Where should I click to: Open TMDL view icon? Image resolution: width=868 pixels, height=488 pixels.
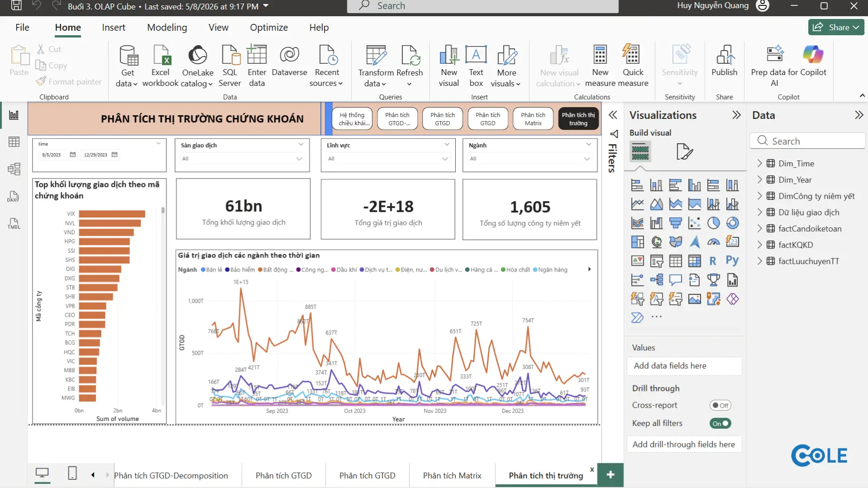click(x=14, y=223)
